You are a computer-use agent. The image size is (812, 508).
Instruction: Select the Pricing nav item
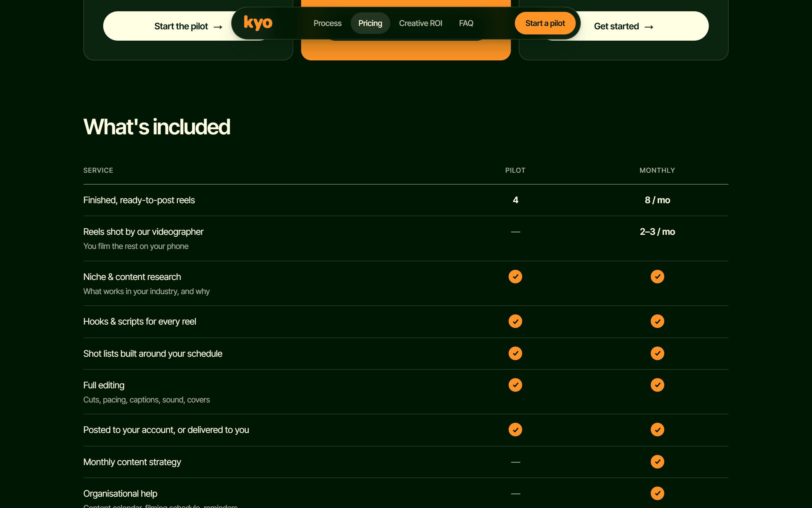370,23
